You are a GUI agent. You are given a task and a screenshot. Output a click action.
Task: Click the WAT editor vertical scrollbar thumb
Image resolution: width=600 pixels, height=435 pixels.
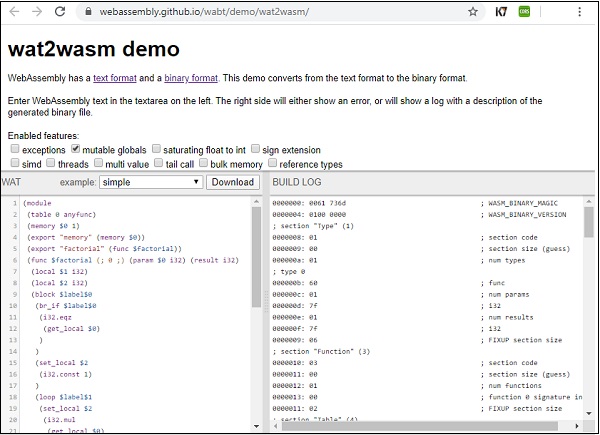coord(256,257)
